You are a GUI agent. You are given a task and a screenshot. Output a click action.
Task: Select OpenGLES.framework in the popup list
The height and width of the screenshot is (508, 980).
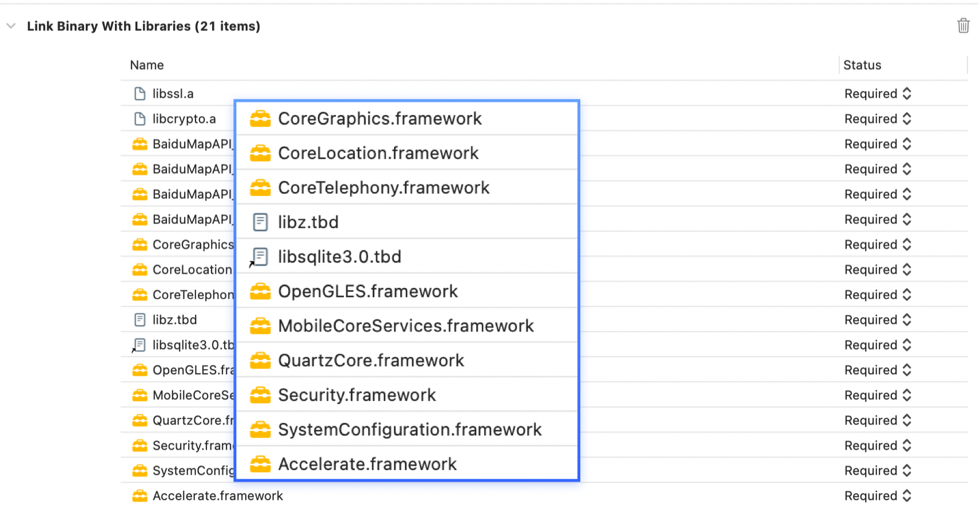(368, 291)
